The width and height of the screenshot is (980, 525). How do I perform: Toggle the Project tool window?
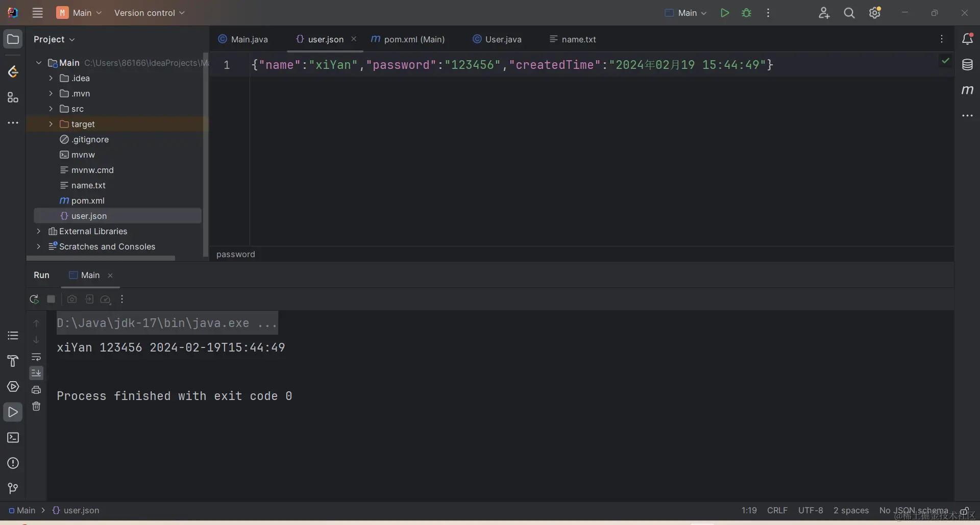pyautogui.click(x=13, y=39)
